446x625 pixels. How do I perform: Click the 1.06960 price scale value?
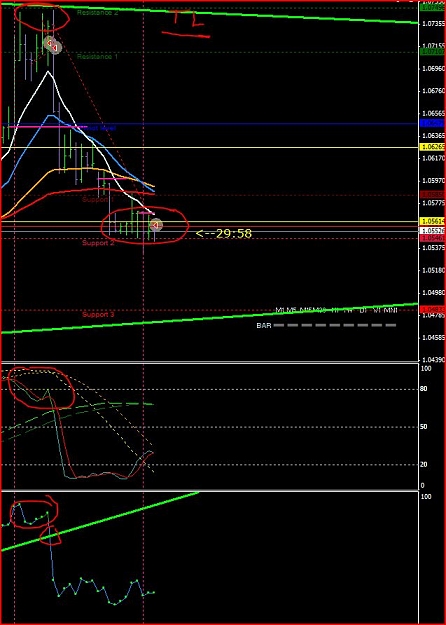[433, 69]
